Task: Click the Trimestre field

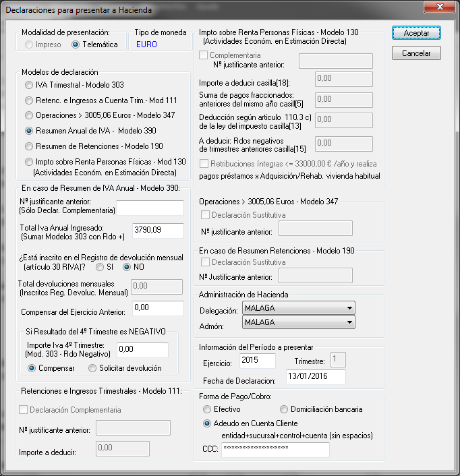Action: (x=338, y=360)
